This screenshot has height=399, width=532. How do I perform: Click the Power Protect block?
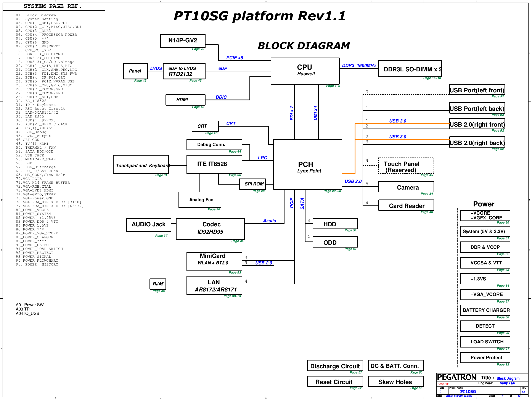tap(485, 358)
